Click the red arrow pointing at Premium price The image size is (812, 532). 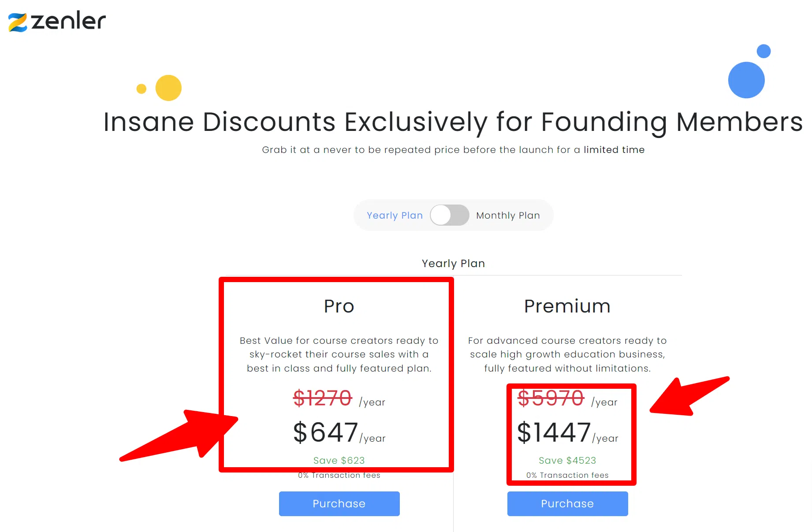click(687, 397)
